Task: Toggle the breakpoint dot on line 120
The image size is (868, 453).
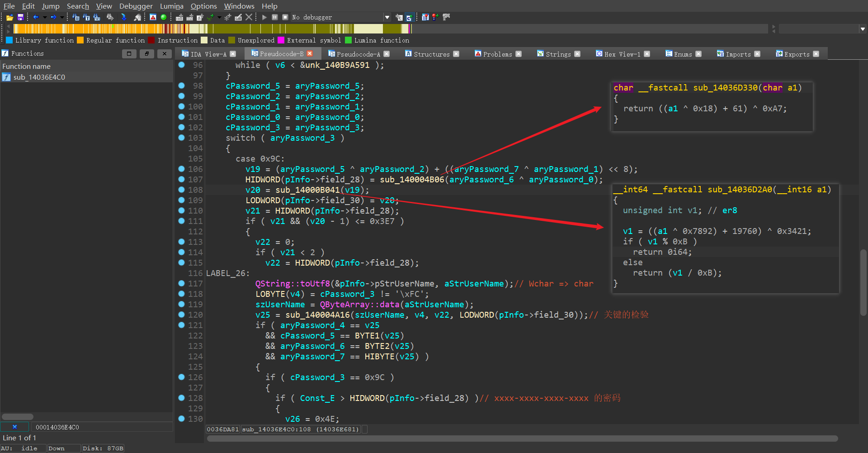Action: click(181, 315)
